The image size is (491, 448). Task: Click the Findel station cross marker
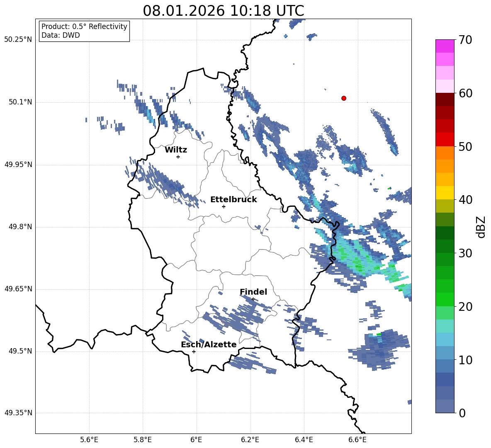click(253, 299)
